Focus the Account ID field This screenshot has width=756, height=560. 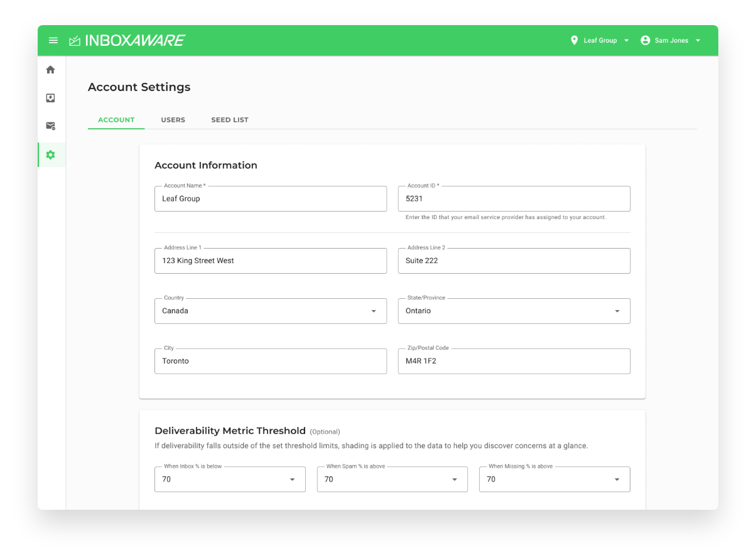tap(514, 198)
